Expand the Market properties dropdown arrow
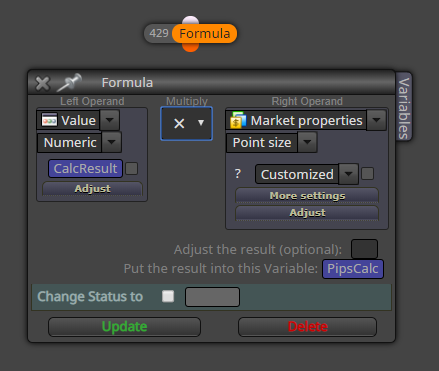The width and height of the screenshot is (439, 371). coord(376,120)
